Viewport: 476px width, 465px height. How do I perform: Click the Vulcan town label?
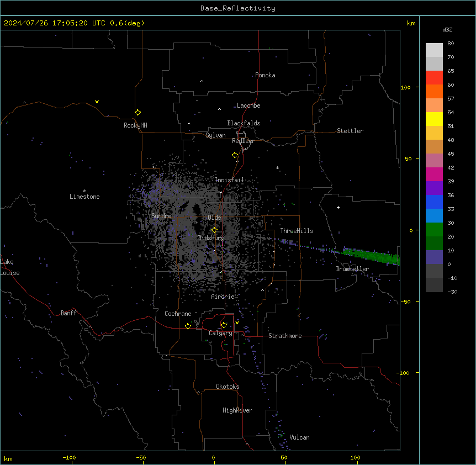pos(300,437)
